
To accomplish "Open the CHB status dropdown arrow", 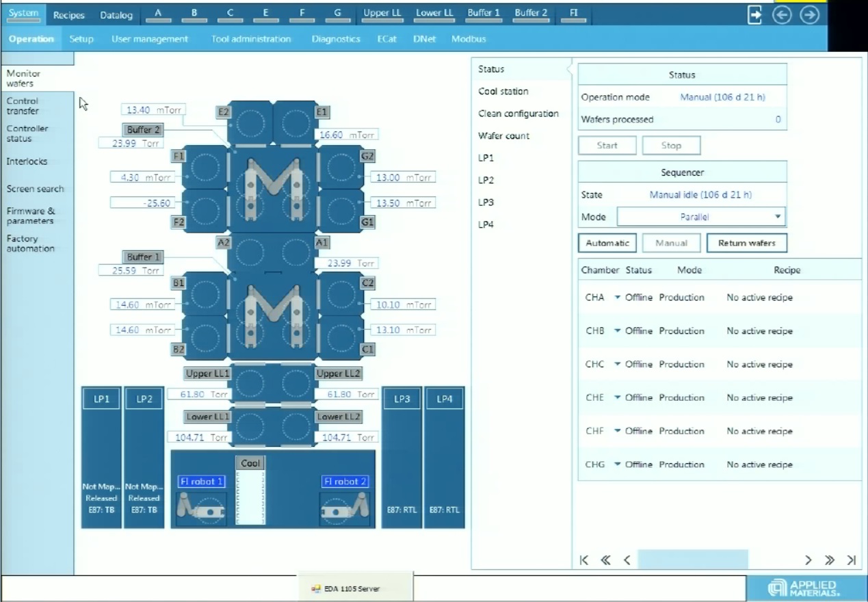I will [617, 331].
